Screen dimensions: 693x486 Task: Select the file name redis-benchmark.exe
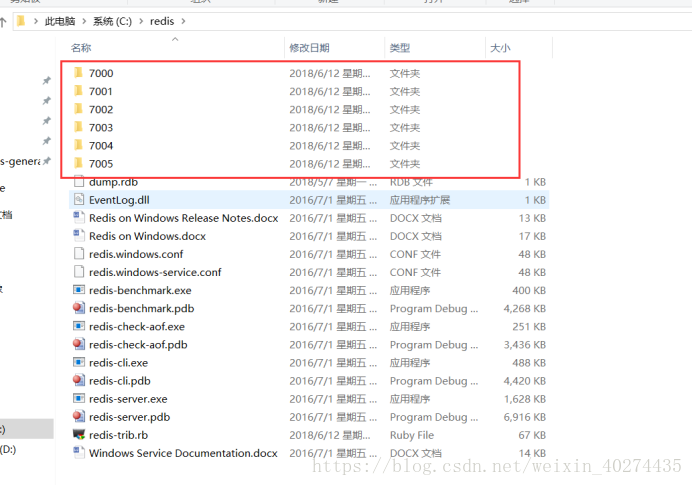pyautogui.click(x=140, y=290)
